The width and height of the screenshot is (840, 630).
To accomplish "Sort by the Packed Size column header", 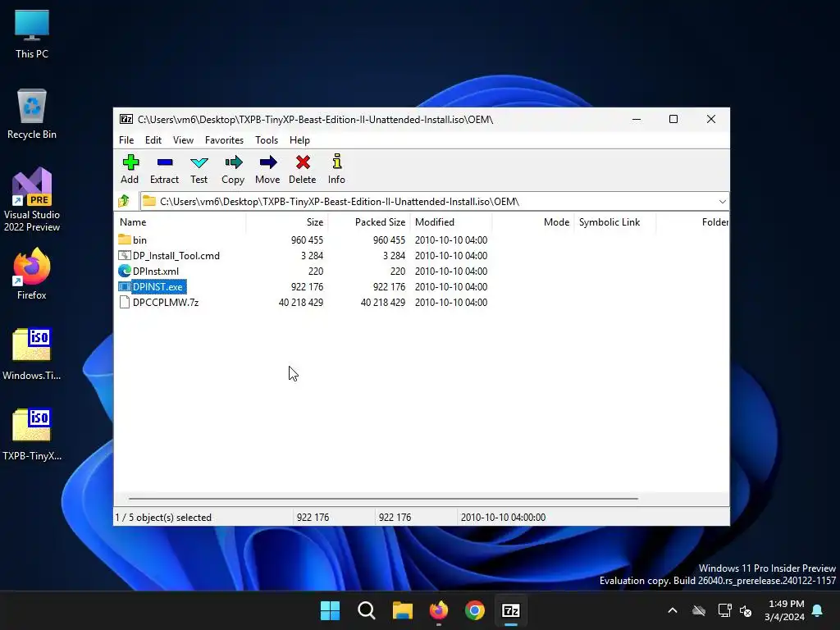I will click(369, 221).
